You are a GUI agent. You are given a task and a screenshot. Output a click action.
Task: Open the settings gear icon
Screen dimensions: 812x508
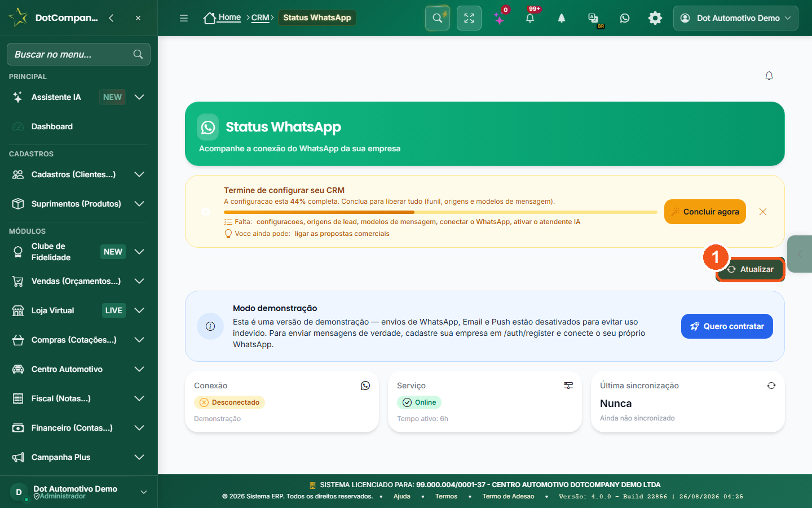coord(655,18)
